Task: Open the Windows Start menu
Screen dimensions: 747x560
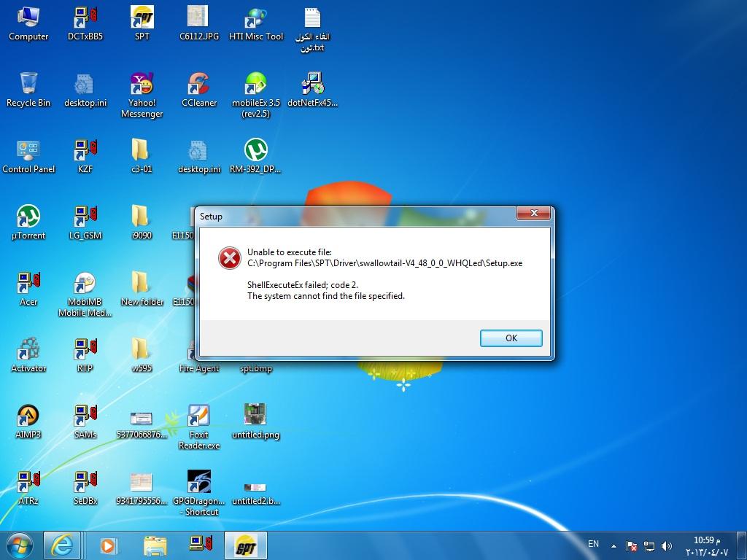Action: tap(20, 545)
